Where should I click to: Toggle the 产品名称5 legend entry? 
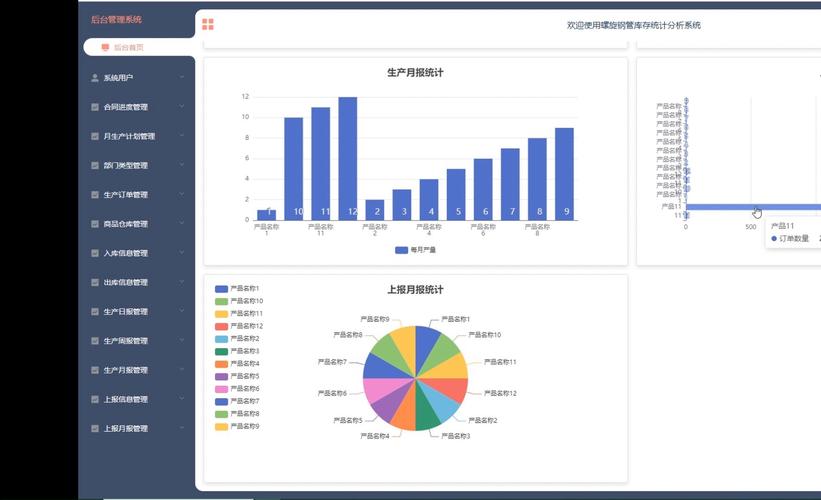click(237, 376)
